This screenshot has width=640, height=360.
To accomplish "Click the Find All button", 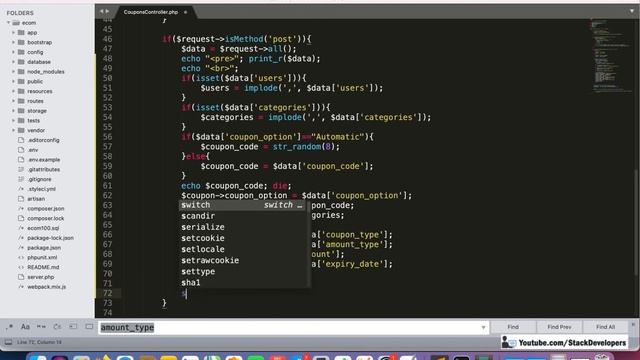I will click(x=605, y=327).
